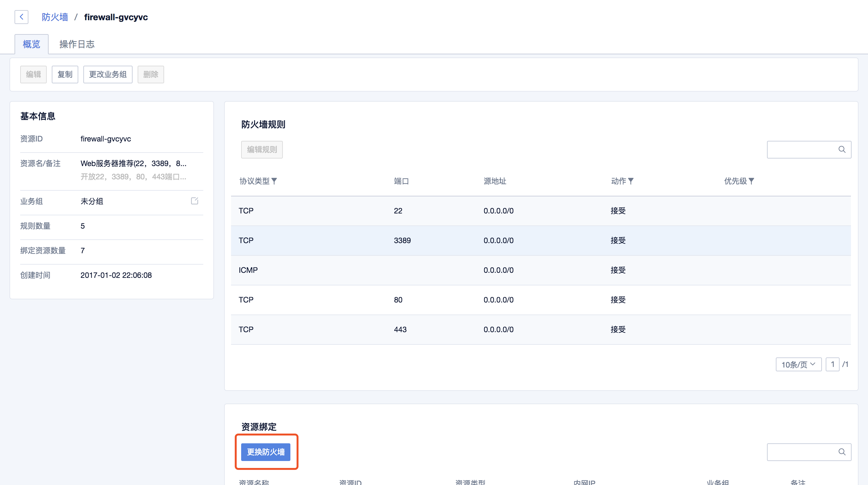Open the 协议类型 column filter icon
This screenshot has width=868, height=485.
pyautogui.click(x=274, y=181)
